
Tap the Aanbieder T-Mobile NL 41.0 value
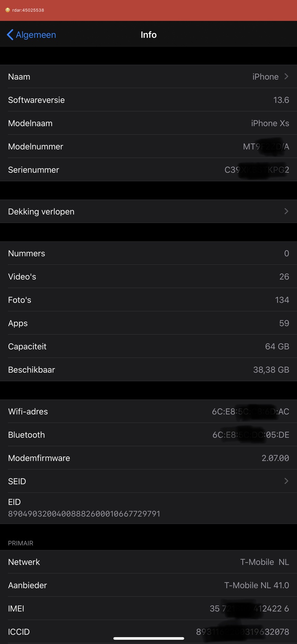pyautogui.click(x=257, y=585)
